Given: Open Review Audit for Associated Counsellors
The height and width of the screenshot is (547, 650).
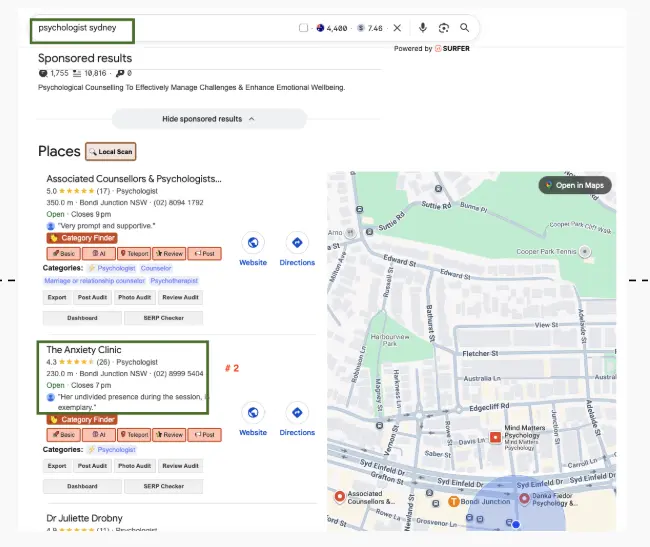Looking at the screenshot, I should tap(180, 297).
